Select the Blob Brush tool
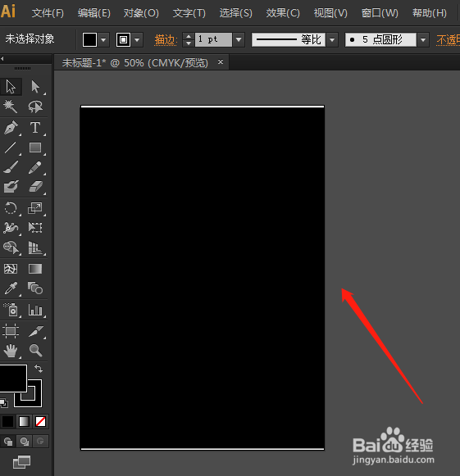 click(x=11, y=187)
